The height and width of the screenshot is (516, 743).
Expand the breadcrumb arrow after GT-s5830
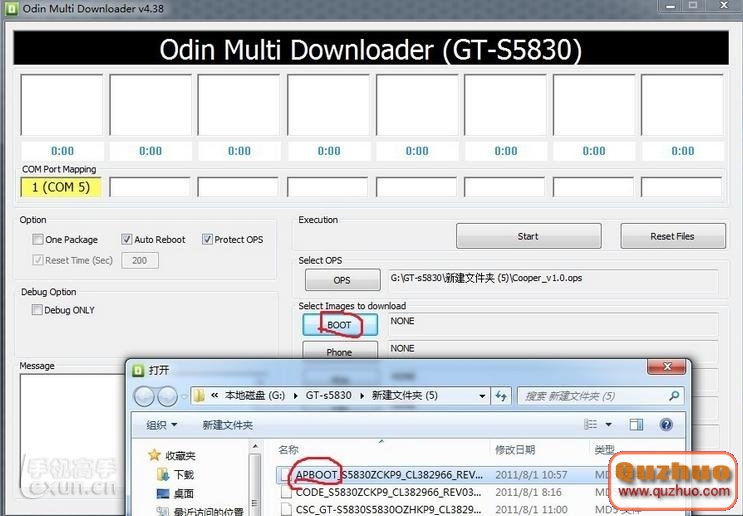click(x=362, y=396)
